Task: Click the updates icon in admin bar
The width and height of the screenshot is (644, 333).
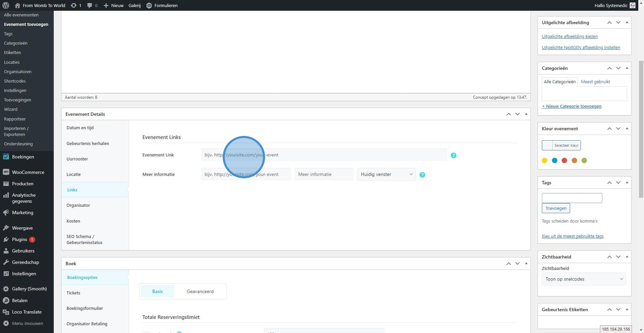Action: tap(73, 5)
